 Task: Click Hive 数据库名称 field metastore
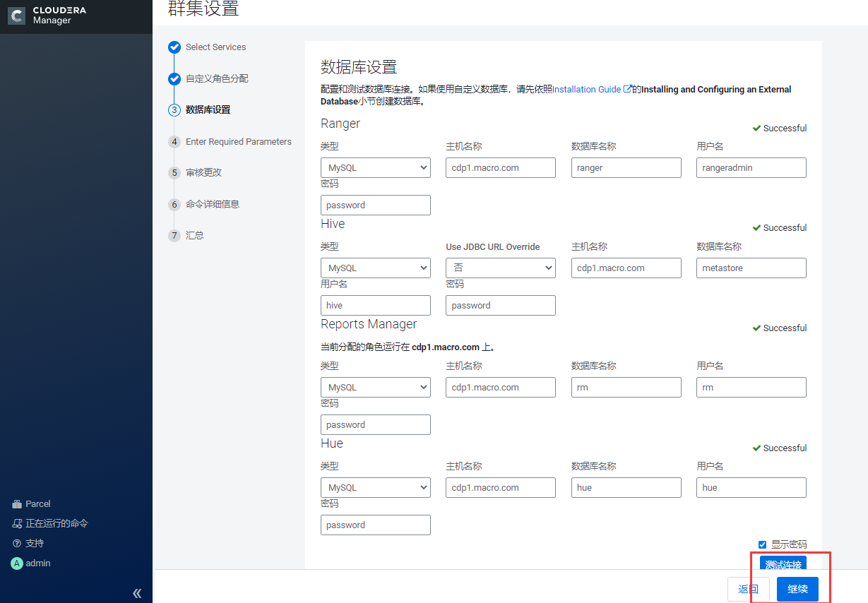click(x=751, y=268)
